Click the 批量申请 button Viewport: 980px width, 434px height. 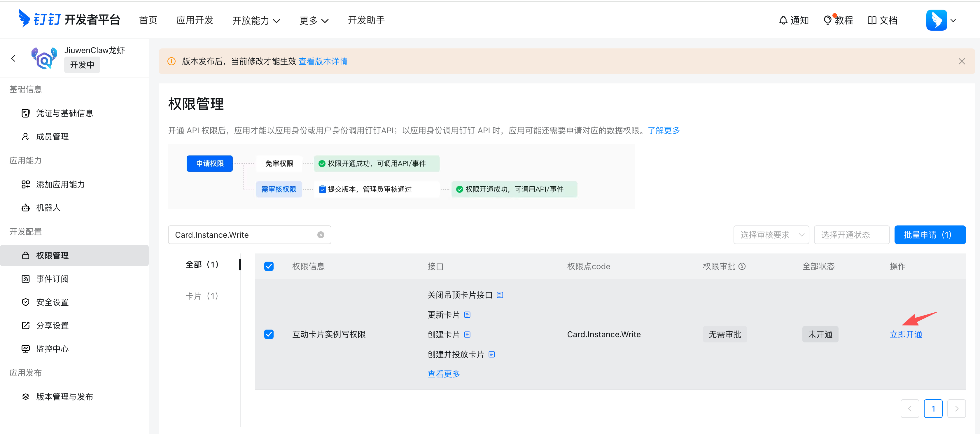(930, 235)
